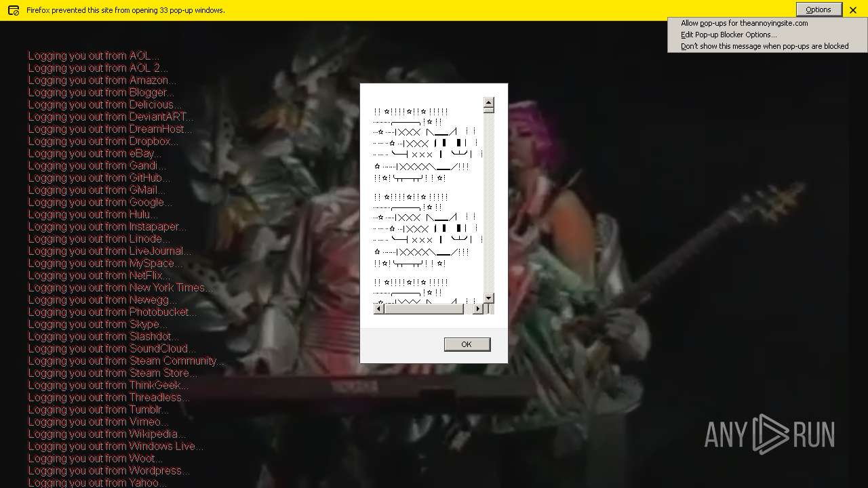
Task: Click the 'Logging you out from Blogger...' line
Action: tap(101, 92)
